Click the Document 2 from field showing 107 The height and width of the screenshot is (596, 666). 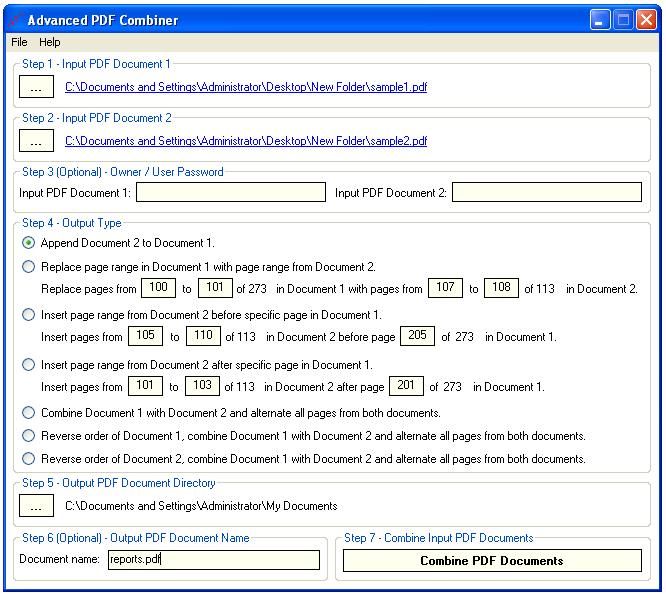(445, 288)
